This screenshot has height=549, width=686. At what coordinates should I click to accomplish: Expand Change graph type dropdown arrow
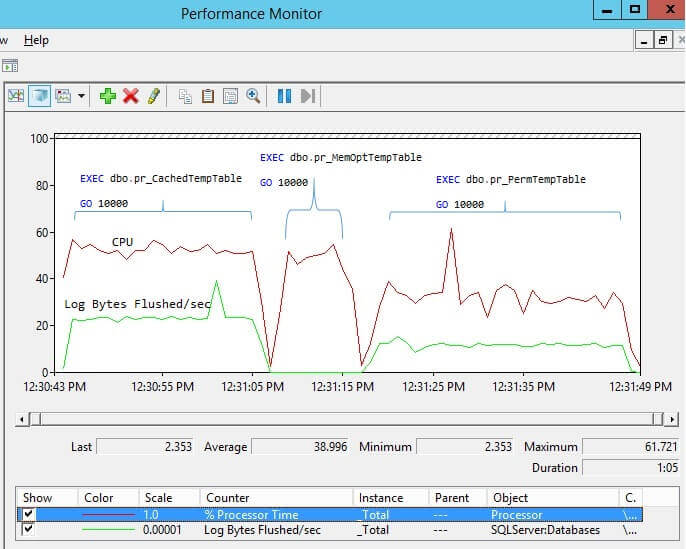coord(81,96)
